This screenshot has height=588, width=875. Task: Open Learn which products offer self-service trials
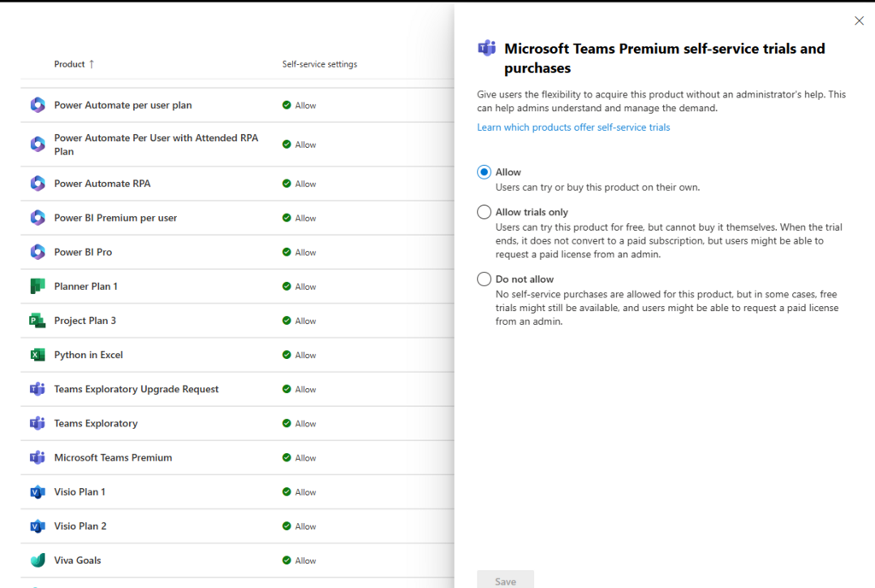(x=573, y=127)
